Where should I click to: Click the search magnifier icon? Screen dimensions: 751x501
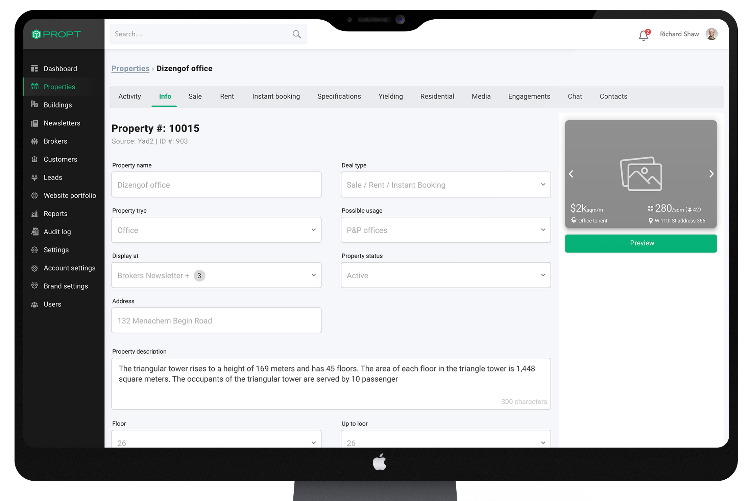click(x=297, y=34)
